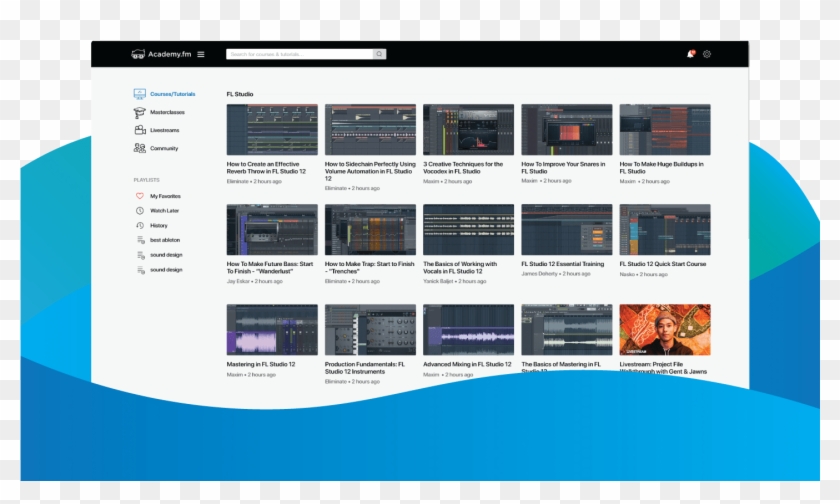Image resolution: width=840 pixels, height=504 pixels.
Task: Click the 'Jay Eskar • 2 hours ago' byline
Action: coord(254,281)
